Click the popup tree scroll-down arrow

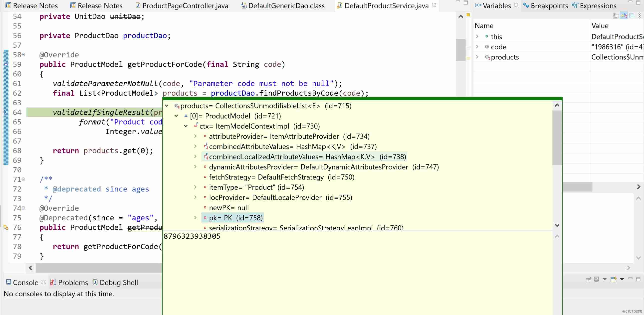point(557,225)
